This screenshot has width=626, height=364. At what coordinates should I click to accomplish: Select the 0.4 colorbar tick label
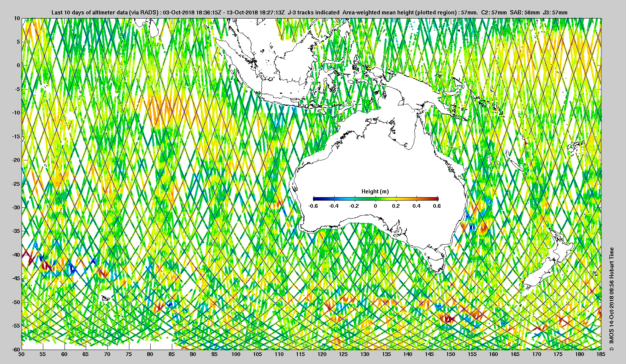coord(417,206)
